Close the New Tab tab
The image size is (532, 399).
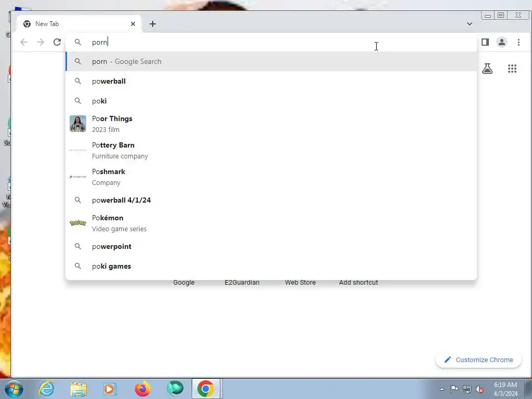[x=133, y=24]
